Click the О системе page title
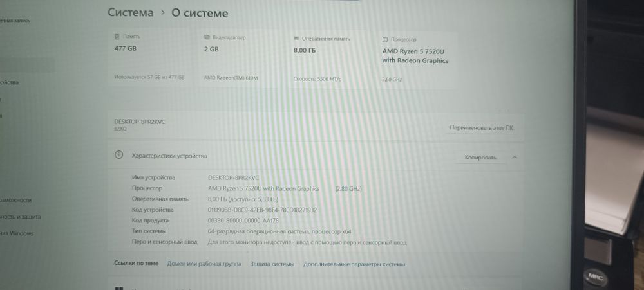The height and width of the screenshot is (290, 644). click(x=200, y=13)
